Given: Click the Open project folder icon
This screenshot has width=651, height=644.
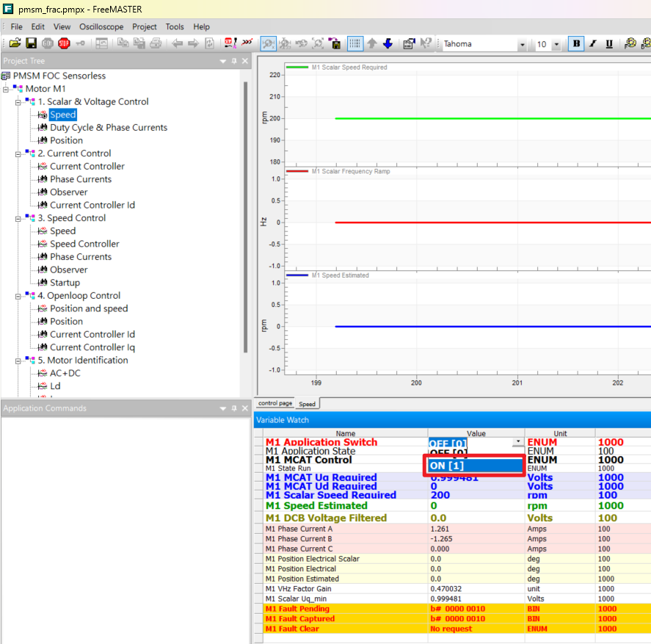Looking at the screenshot, I should click(x=15, y=44).
